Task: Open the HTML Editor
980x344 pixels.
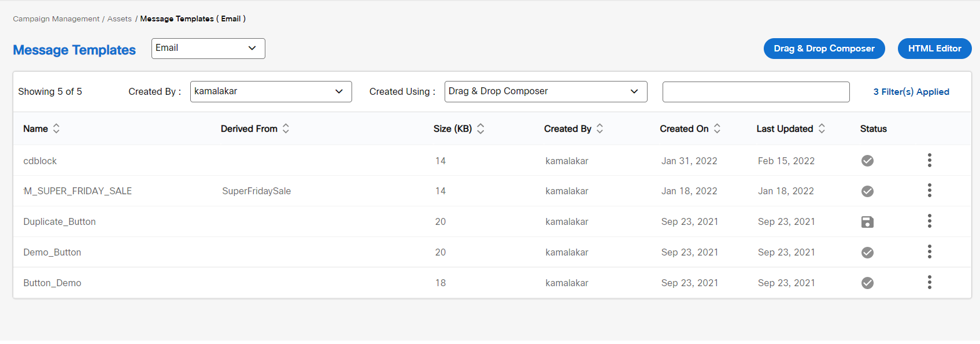Action: click(x=934, y=49)
